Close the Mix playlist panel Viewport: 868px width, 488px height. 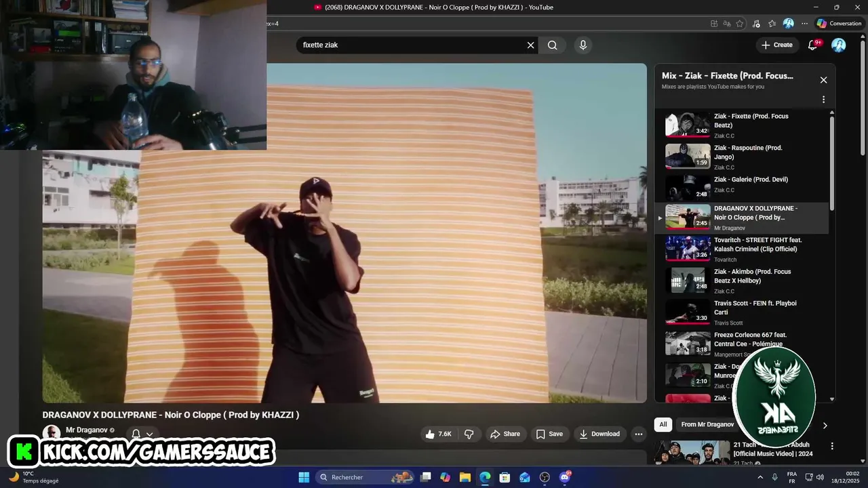tap(823, 80)
